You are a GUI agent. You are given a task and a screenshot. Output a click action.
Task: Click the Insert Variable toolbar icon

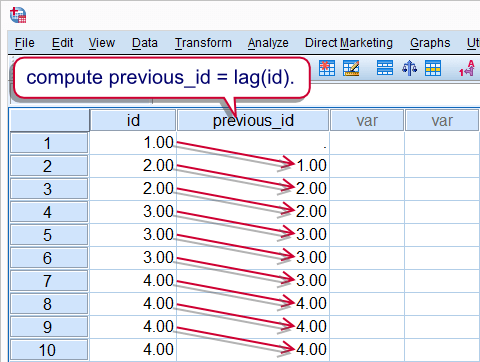[351, 68]
